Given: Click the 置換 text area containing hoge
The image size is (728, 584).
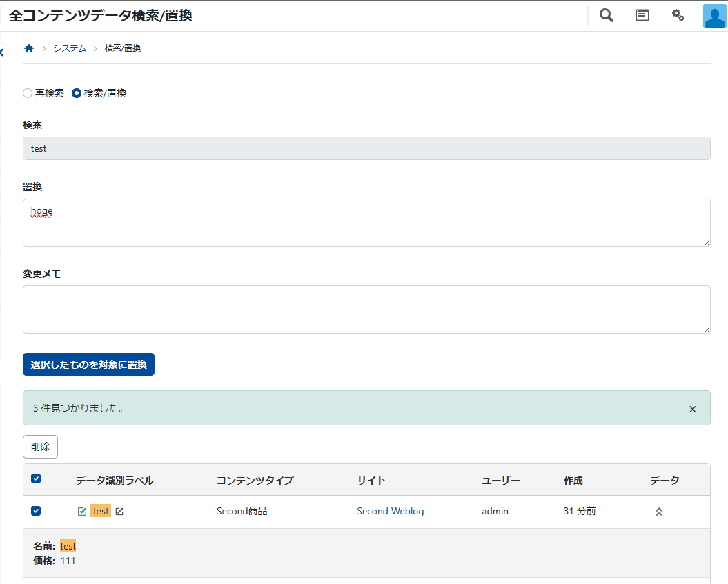Looking at the screenshot, I should [x=366, y=223].
